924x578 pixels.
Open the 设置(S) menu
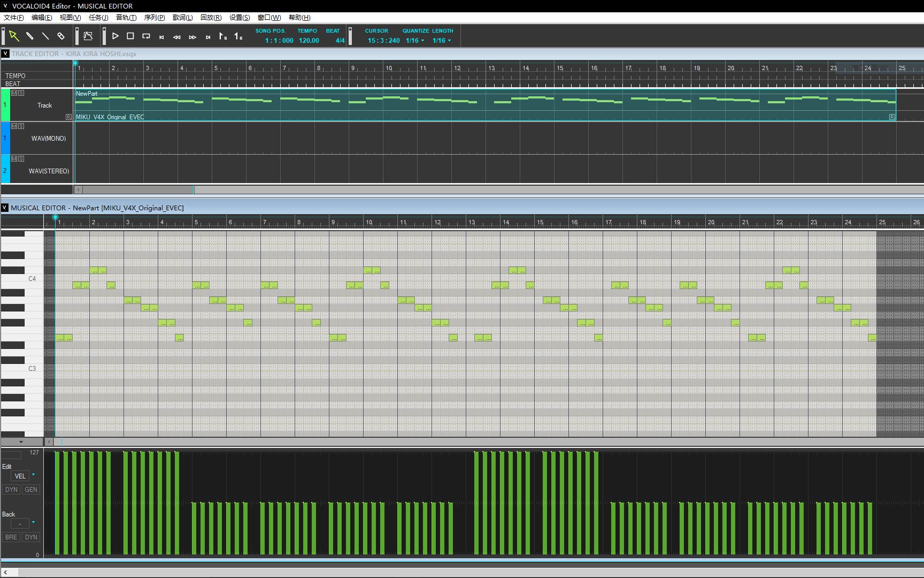point(240,18)
